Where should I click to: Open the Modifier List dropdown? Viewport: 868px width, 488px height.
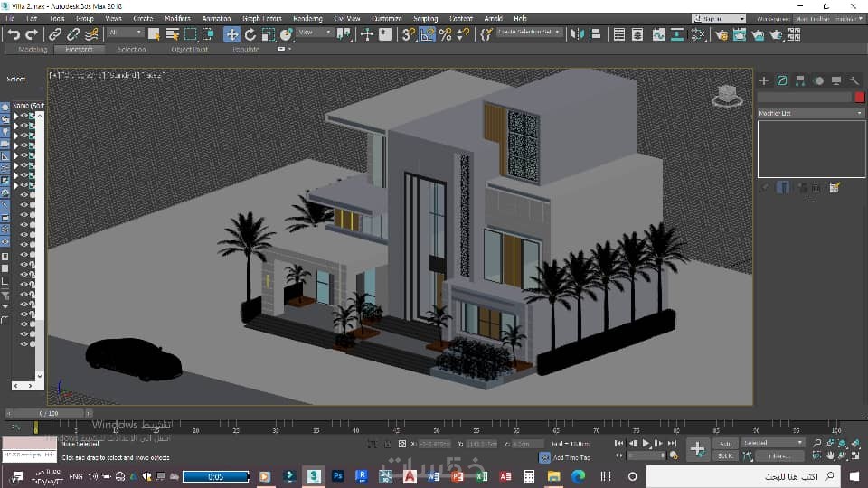(x=810, y=113)
